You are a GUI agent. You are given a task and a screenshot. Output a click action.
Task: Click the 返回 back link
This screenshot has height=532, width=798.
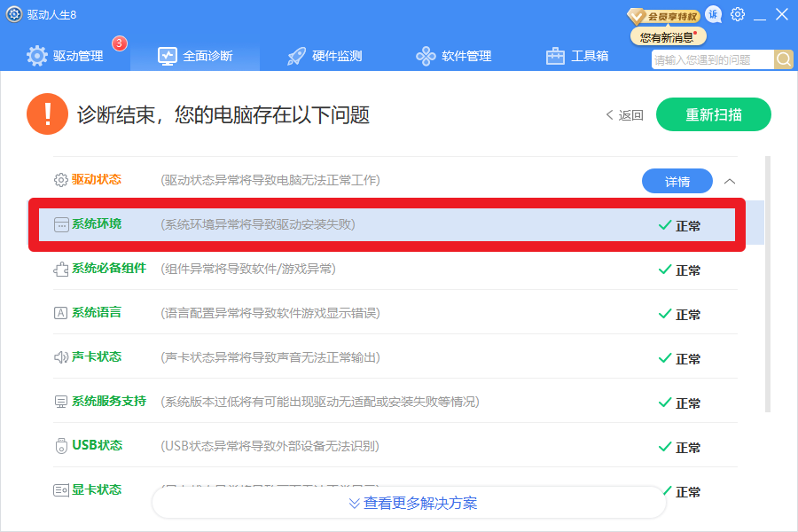[625, 115]
